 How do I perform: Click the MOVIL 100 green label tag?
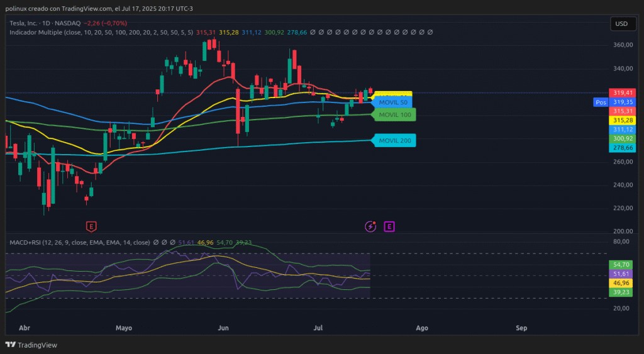coord(394,115)
